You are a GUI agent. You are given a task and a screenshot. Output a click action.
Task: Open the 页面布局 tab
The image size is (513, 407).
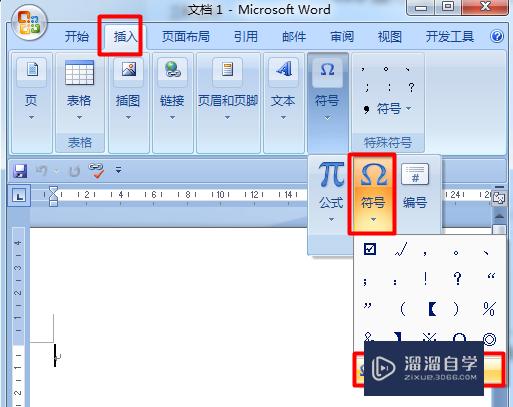(x=186, y=36)
